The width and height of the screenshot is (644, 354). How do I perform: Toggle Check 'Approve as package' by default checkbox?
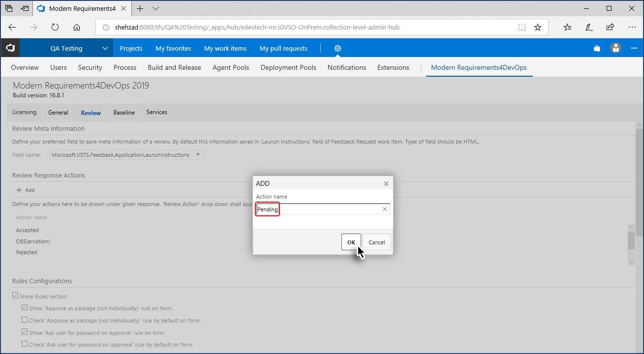coord(25,320)
